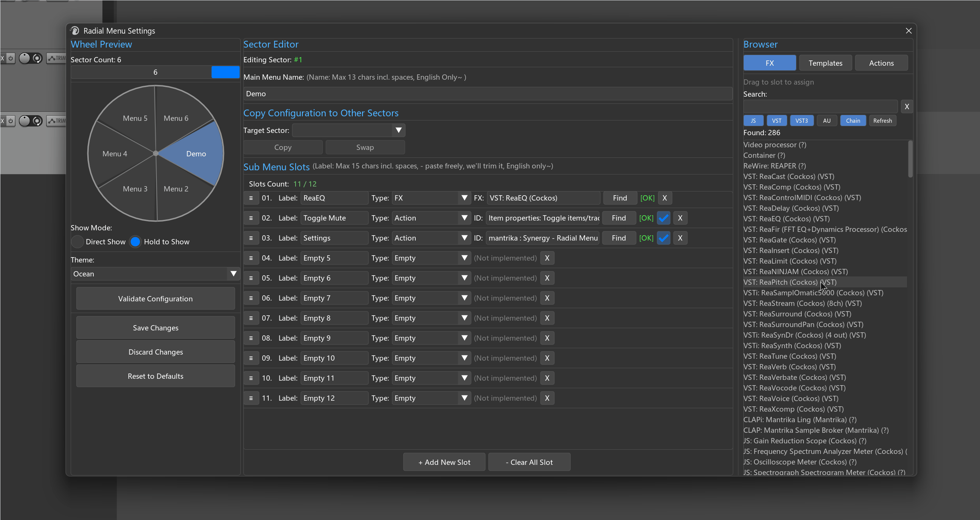Screen dimensions: 980x520
Task: Toggle the AU filter
Action: click(827, 121)
